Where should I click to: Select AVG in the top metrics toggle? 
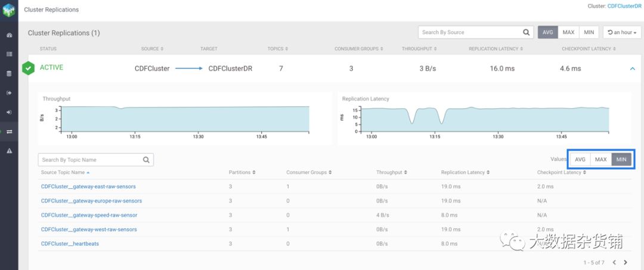(548, 32)
